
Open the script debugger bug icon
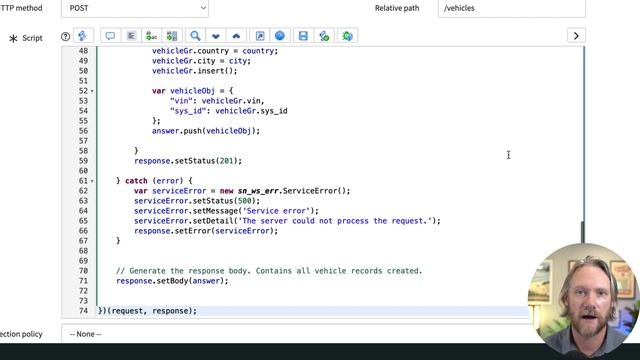[347, 36]
